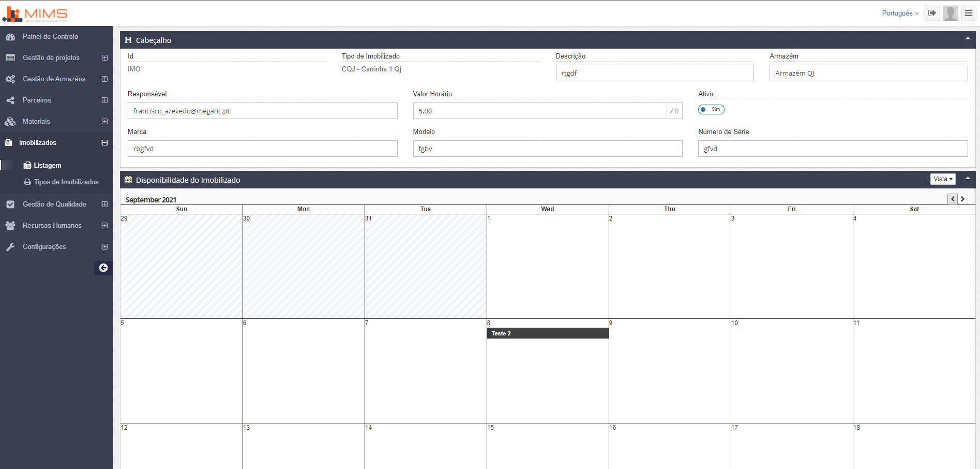Go to next month in calendar
Image resolution: width=980 pixels, height=469 pixels.
click(x=963, y=199)
